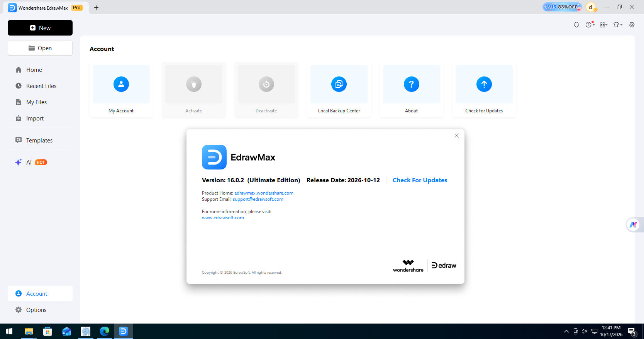Click the V16 83% OFF promo badge
644x339 pixels.
click(x=562, y=7)
